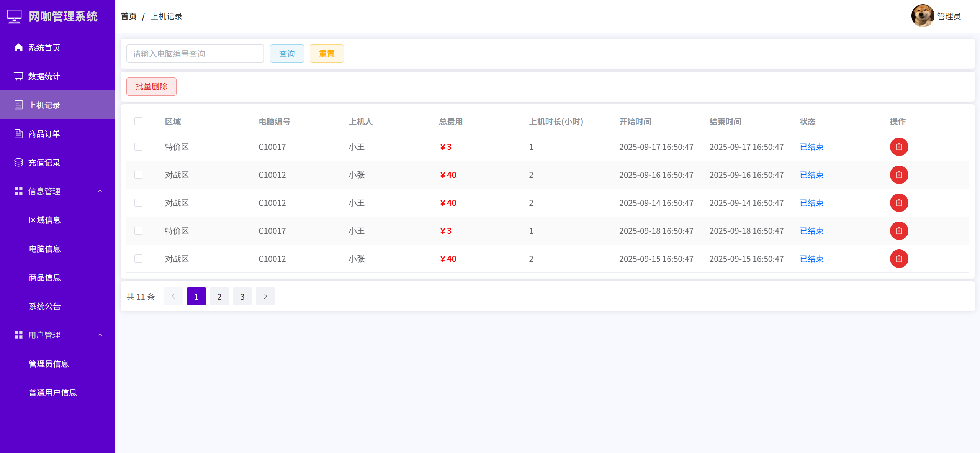
Task: Go to next page with arrow
Action: 265,296
